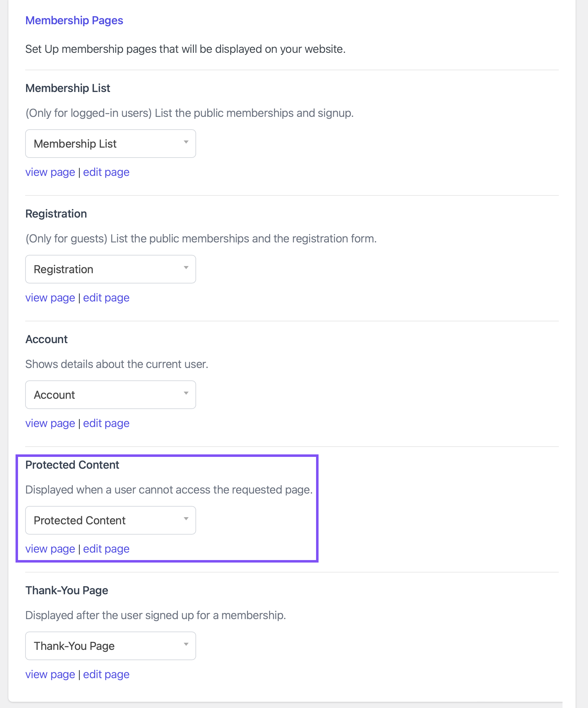The height and width of the screenshot is (708, 588).
Task: Click 'Displayed after the user signed up' text
Action: point(155,615)
